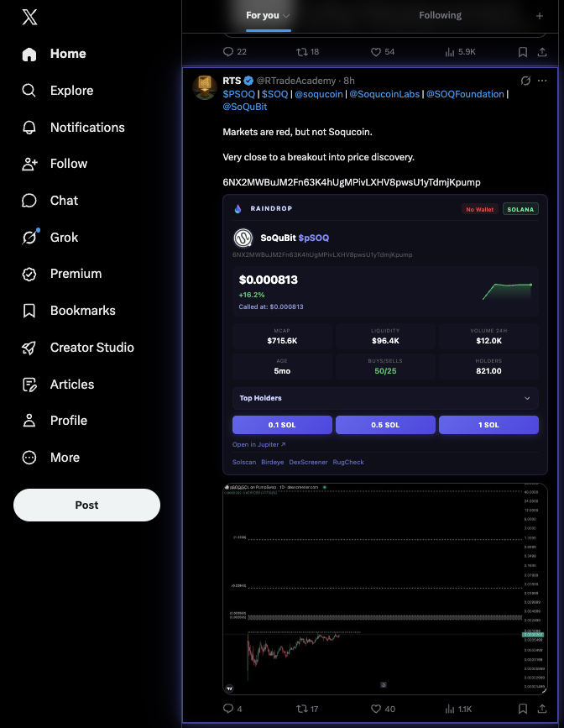Open Articles page
Screen dimensions: 564x728
(x=58, y=385)
